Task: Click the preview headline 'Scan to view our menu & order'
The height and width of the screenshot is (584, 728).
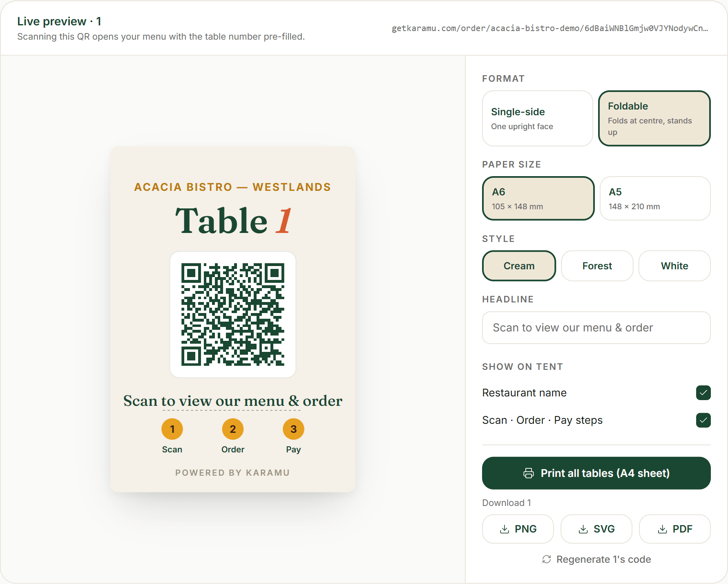Action: [x=233, y=401]
